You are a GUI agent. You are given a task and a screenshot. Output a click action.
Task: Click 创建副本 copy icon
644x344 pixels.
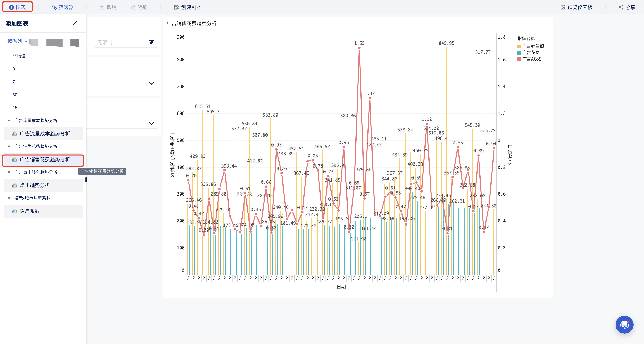point(177,7)
